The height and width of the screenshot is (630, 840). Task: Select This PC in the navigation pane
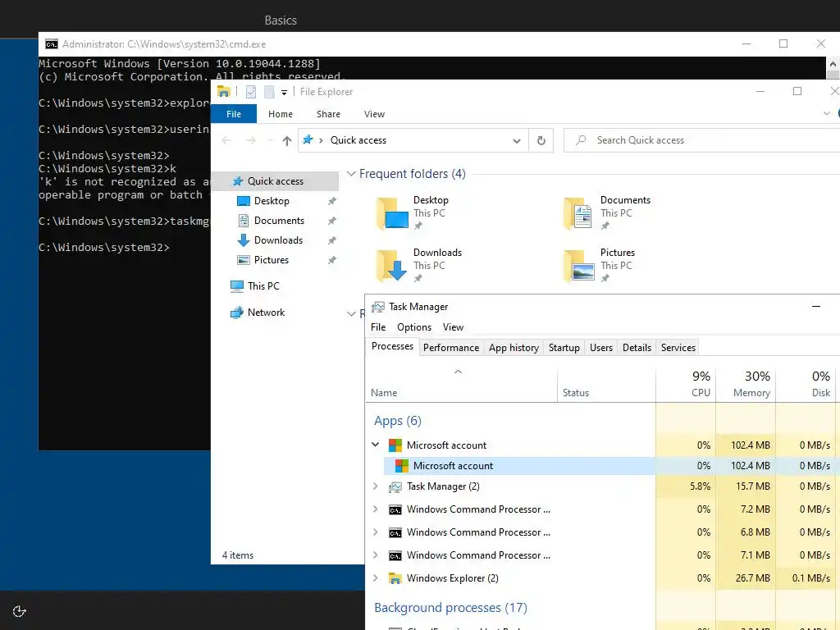263,286
